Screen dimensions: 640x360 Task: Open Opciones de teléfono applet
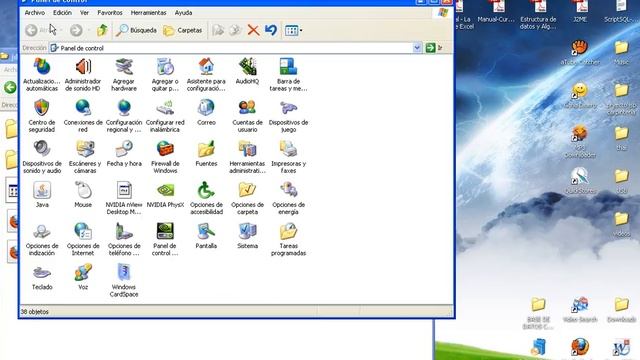pyautogui.click(x=124, y=239)
